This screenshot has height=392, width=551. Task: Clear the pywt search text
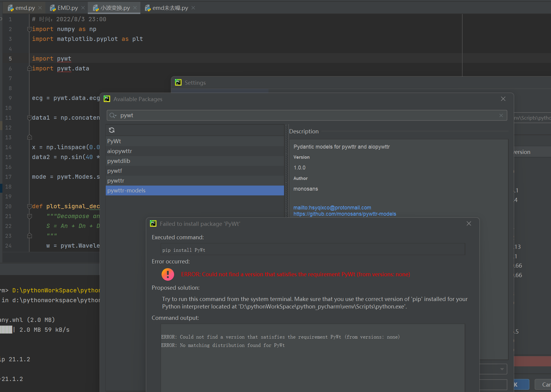pyautogui.click(x=501, y=115)
